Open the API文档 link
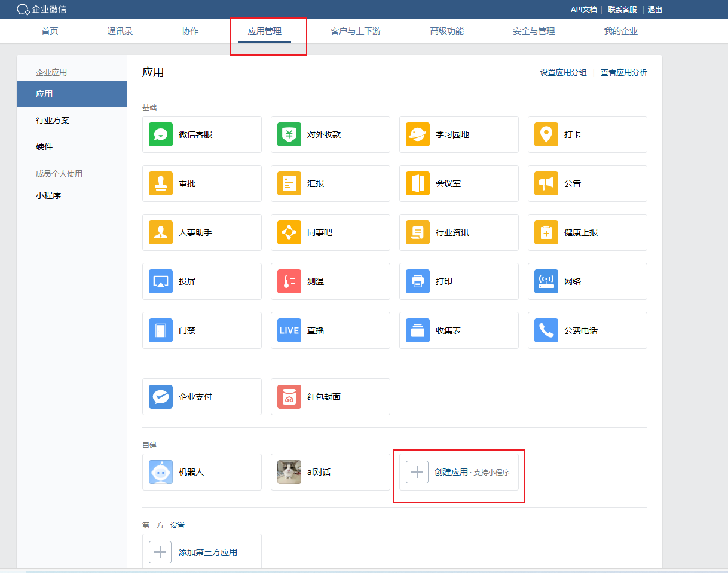The height and width of the screenshot is (573, 728). tap(584, 10)
